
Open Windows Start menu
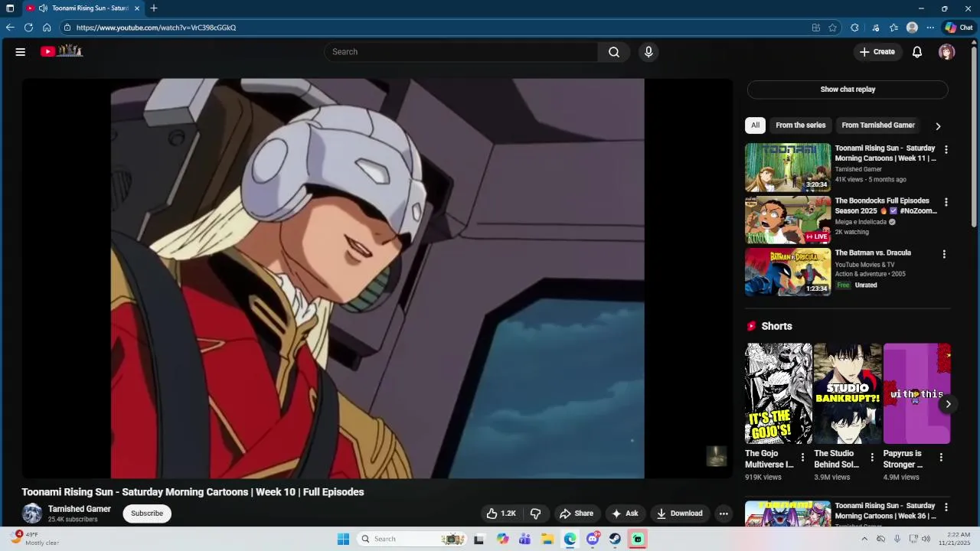pyautogui.click(x=343, y=539)
